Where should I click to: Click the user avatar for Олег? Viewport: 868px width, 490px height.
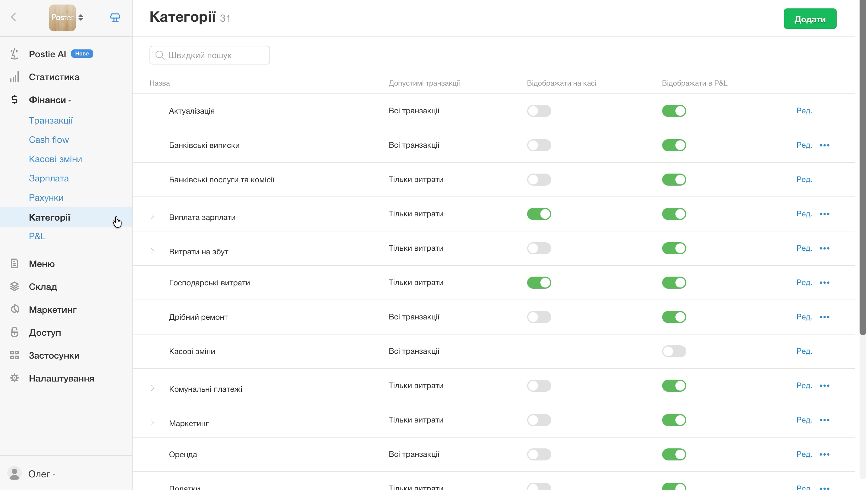coord(14,474)
